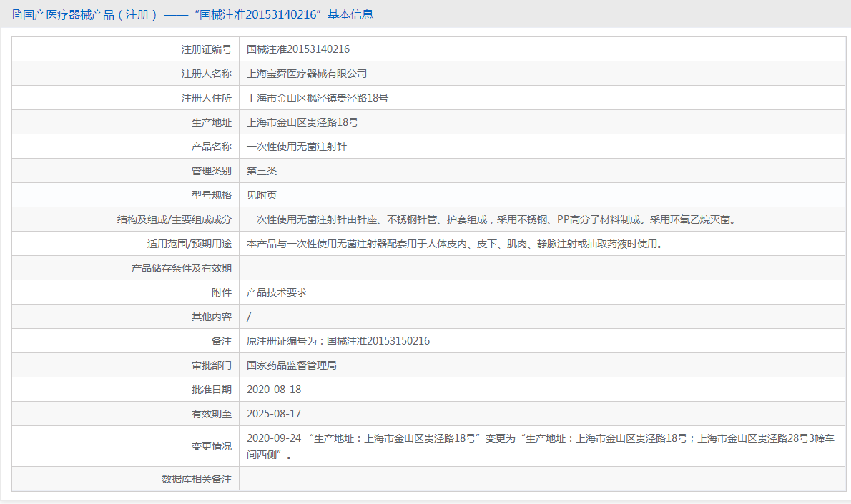This screenshot has width=851, height=504.
Task: Select product name 一次性使用无菌注射针
Action: tap(296, 147)
